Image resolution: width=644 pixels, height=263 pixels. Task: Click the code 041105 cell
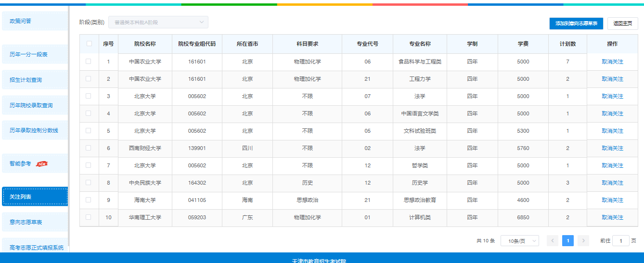(x=197, y=200)
